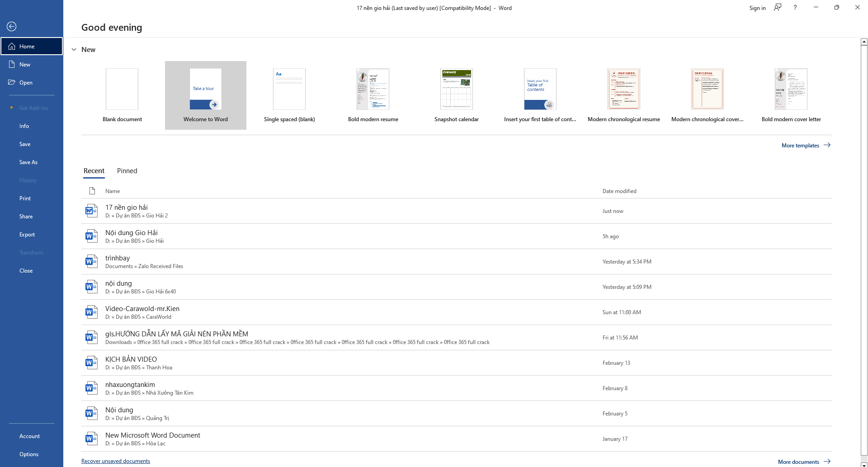This screenshot has height=467, width=868.
Task: Click Recover unsaved documents
Action: pyautogui.click(x=115, y=461)
